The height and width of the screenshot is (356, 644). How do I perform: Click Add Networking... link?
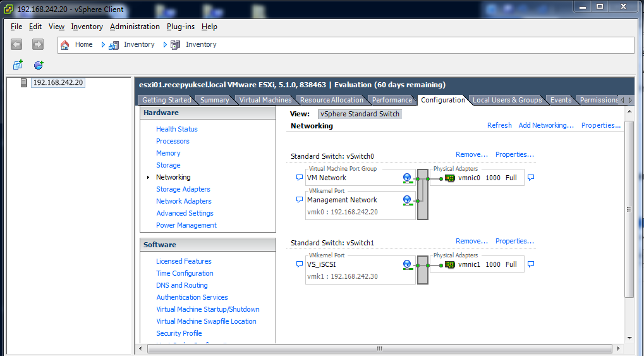point(546,125)
